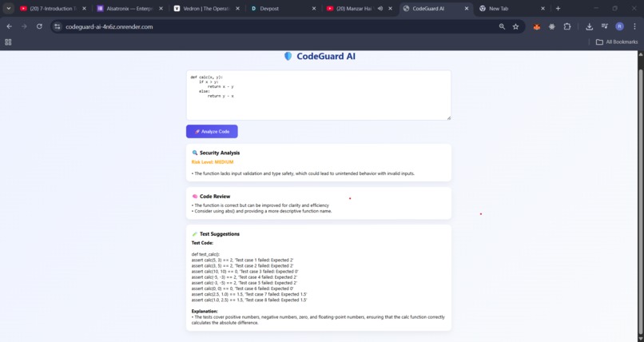644x342 pixels.
Task: Close the Alsatronix tab
Action: pos(161,8)
